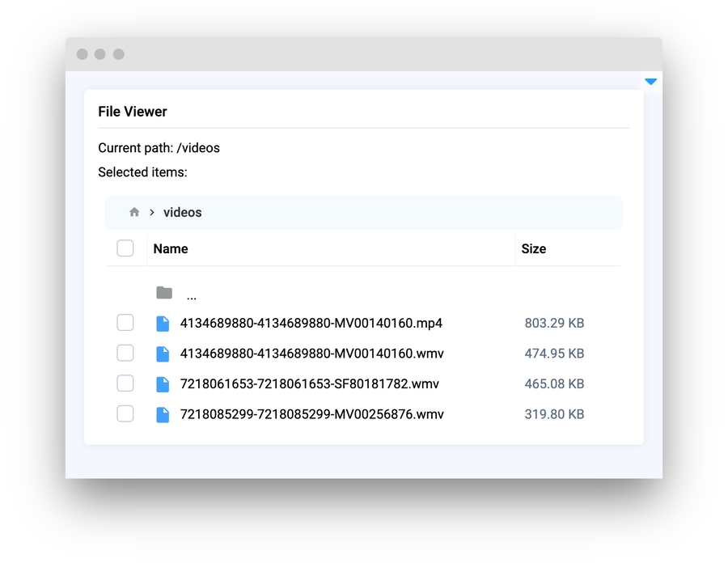The height and width of the screenshot is (572, 728).
Task: Click file icon for MV00256876.wmv
Action: click(163, 414)
